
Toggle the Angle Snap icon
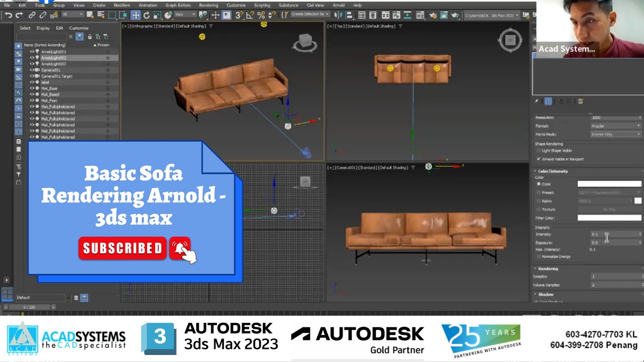[x=250, y=15]
